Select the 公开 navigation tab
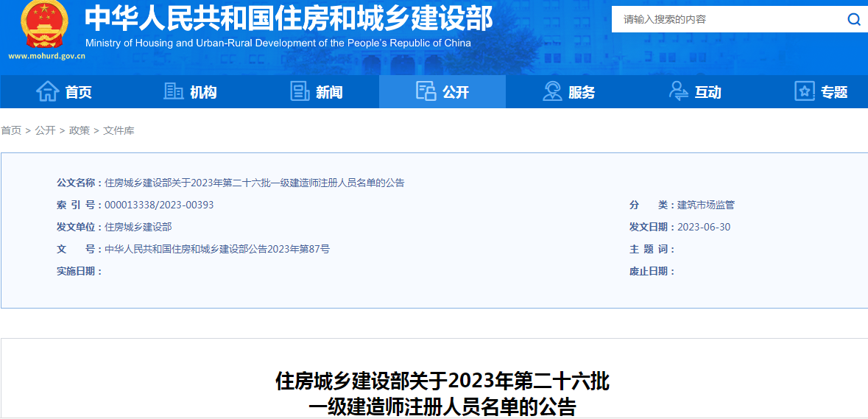The image size is (868, 419). (442, 92)
